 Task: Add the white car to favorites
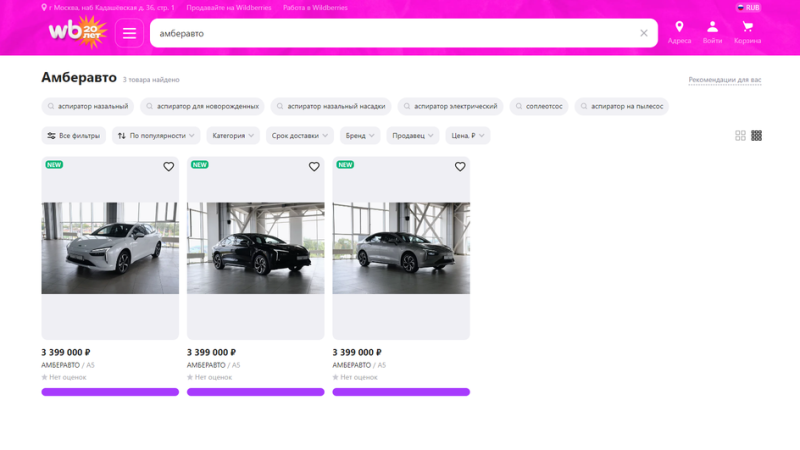point(168,167)
